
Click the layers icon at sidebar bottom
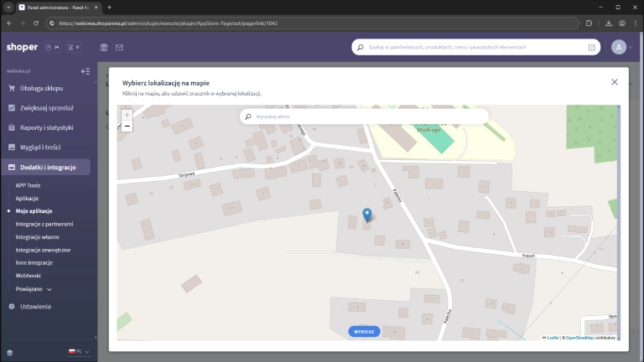[x=10, y=352]
